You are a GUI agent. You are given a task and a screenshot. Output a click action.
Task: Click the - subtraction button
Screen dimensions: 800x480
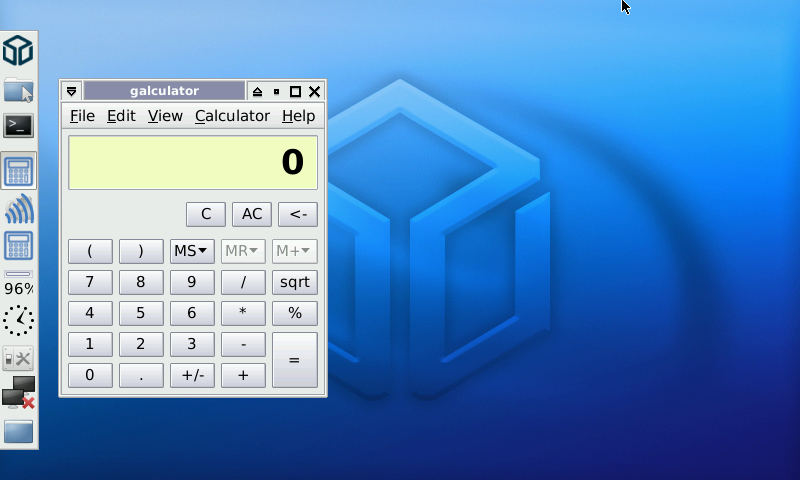(x=243, y=344)
